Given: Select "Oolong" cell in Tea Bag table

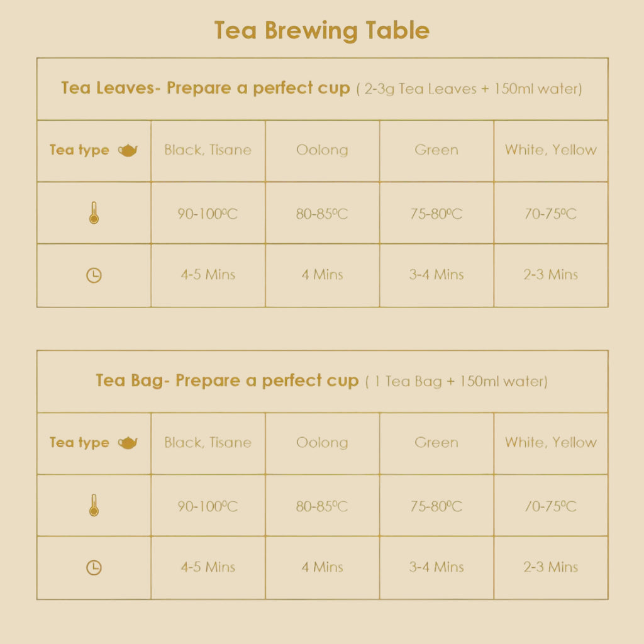Looking at the screenshot, I should [x=322, y=443].
